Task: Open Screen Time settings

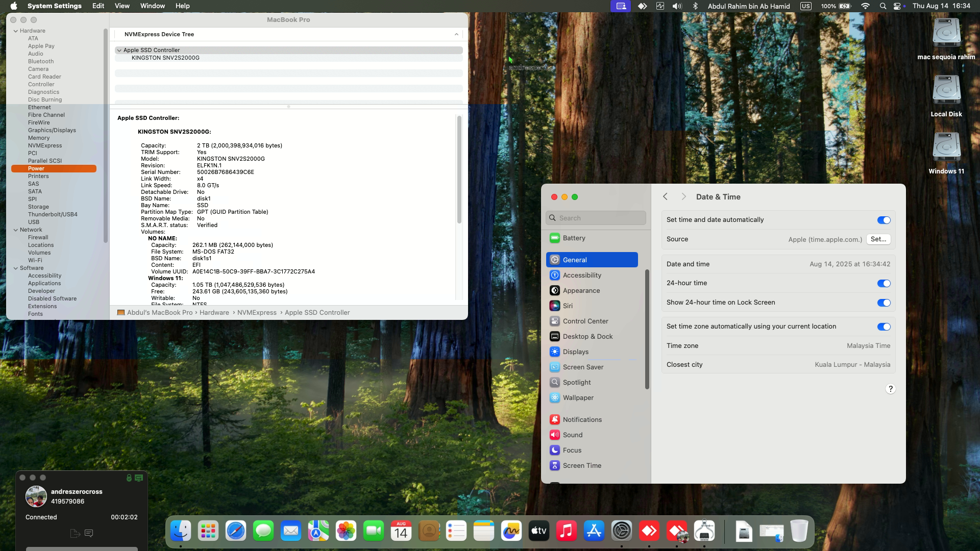Action: [x=592, y=466]
